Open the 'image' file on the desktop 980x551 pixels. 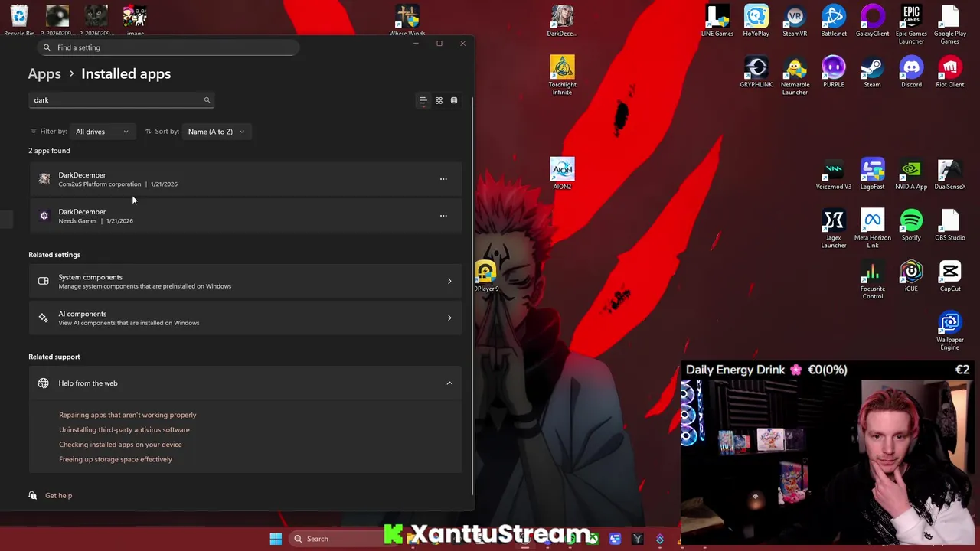tap(136, 21)
